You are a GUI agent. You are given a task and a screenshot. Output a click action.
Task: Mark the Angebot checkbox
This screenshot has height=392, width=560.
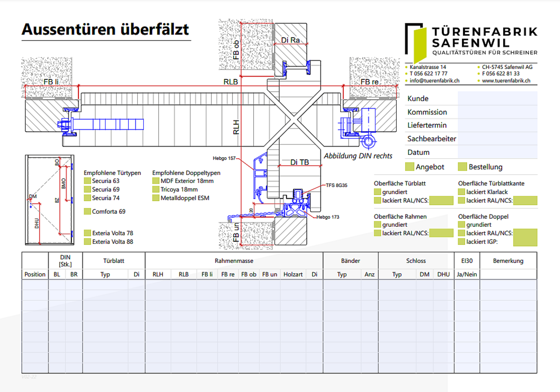[410, 167]
